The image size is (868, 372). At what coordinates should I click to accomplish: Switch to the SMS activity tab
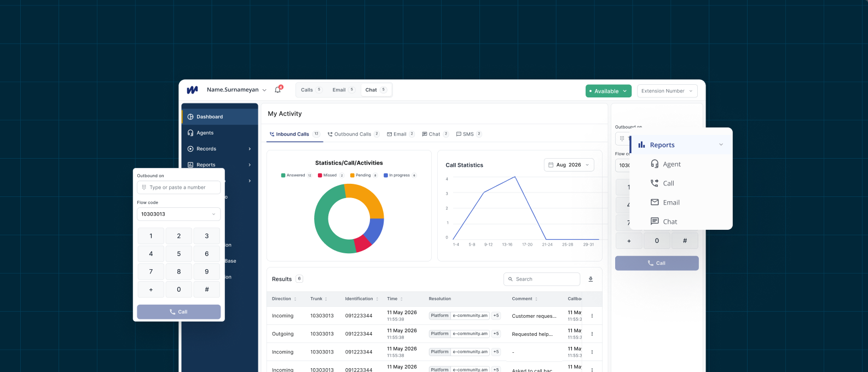click(469, 134)
